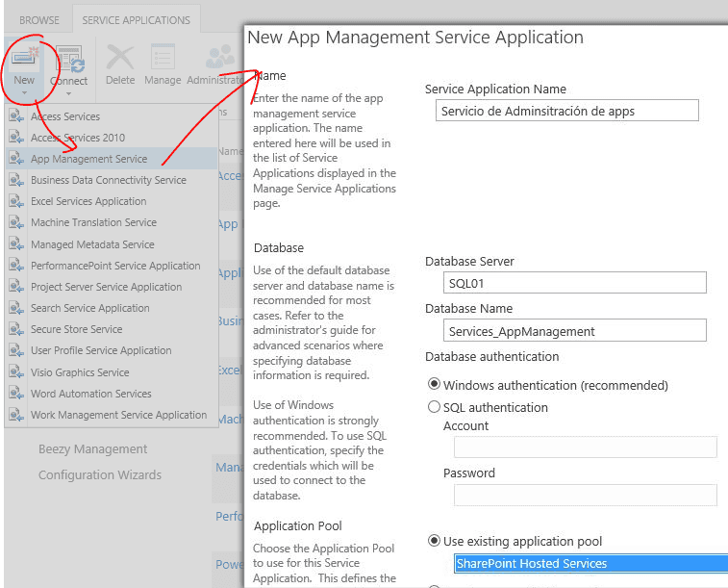
Task: Click the Service Application Name field
Action: [x=566, y=111]
